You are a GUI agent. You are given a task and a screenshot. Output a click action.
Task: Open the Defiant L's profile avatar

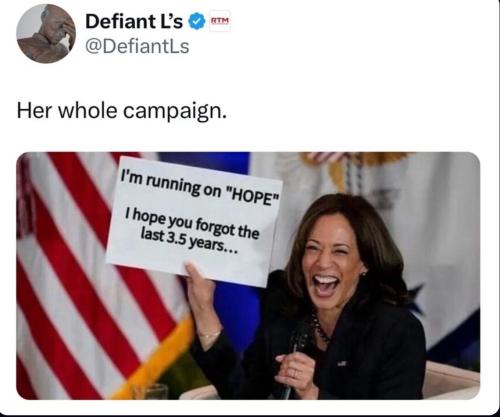[x=46, y=34]
